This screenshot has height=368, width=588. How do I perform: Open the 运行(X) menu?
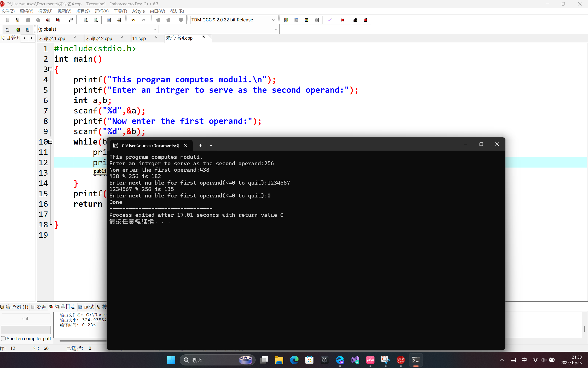[102, 11]
